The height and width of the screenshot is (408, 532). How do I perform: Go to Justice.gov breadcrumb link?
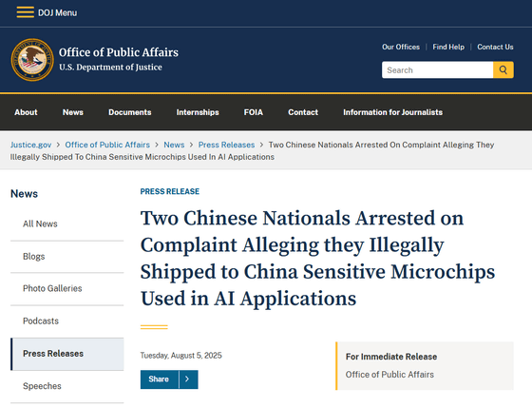coord(30,145)
